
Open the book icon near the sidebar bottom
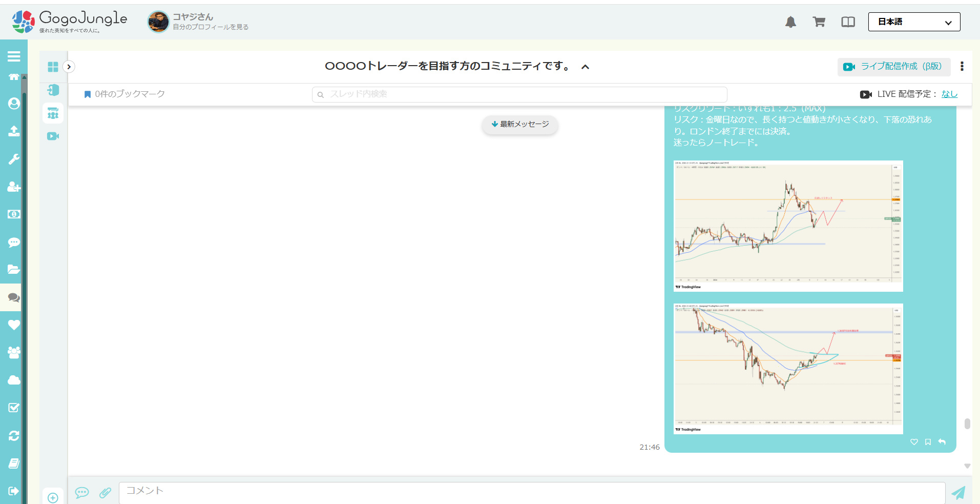click(x=14, y=463)
